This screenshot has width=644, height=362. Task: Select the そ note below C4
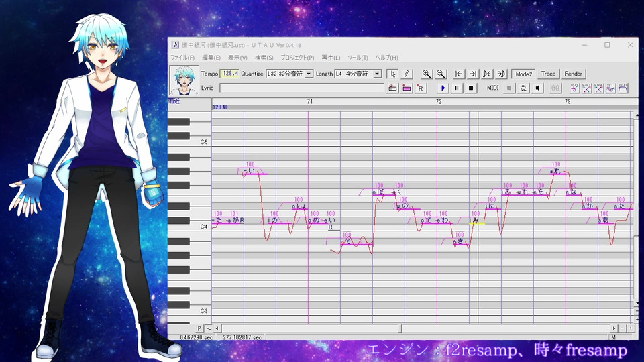point(356,243)
